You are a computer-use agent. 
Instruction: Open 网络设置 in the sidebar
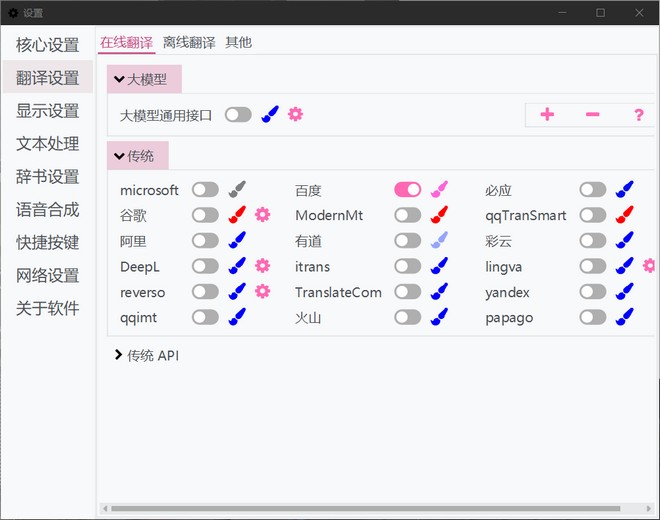(48, 275)
